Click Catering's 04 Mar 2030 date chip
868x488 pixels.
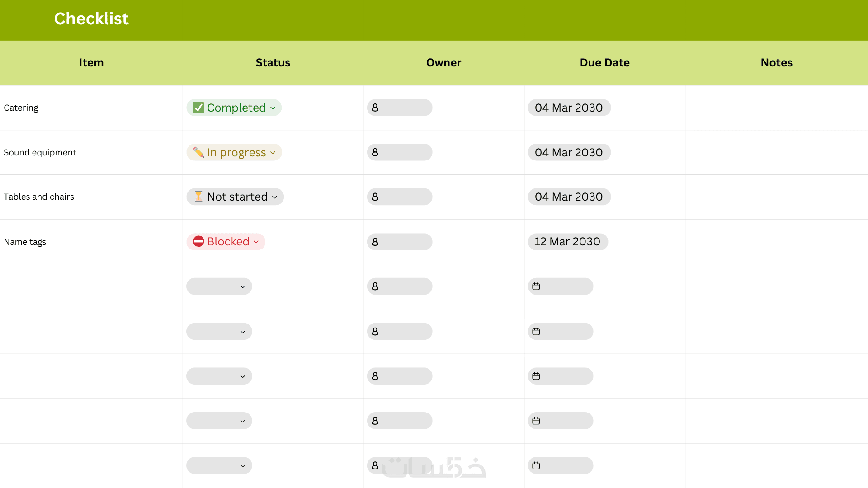tap(569, 108)
